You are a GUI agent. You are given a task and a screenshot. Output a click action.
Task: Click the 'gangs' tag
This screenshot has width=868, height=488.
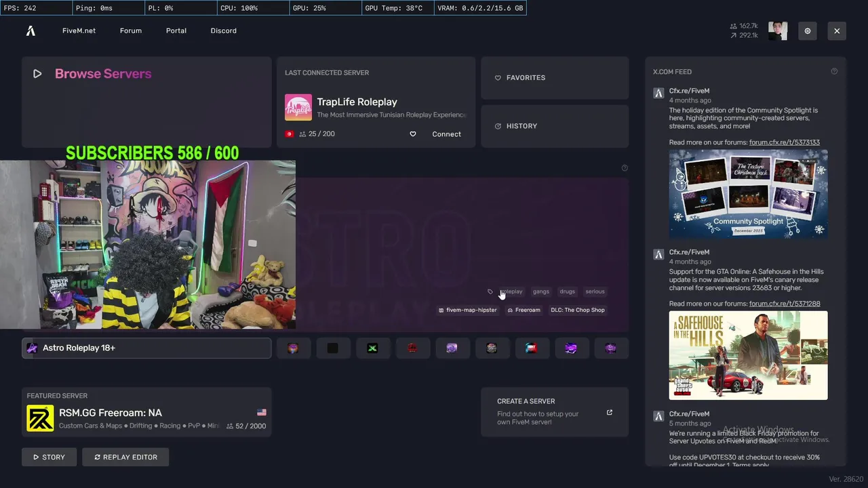[541, 291]
